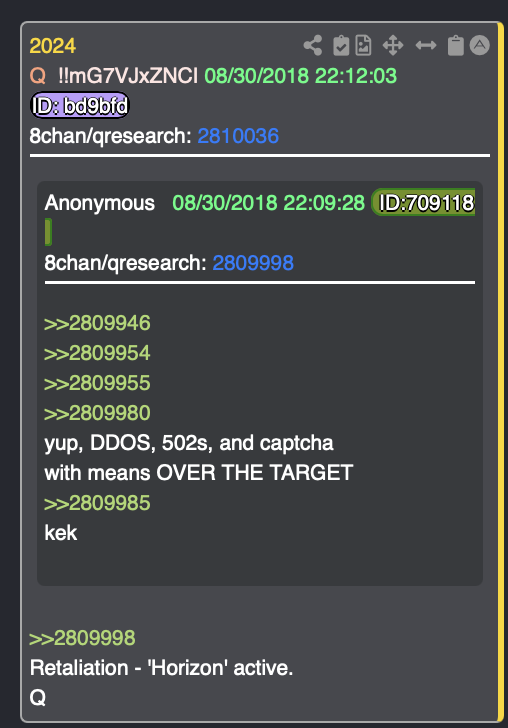Follow reply reference >>2809954
The image size is (508, 728).
pos(97,353)
